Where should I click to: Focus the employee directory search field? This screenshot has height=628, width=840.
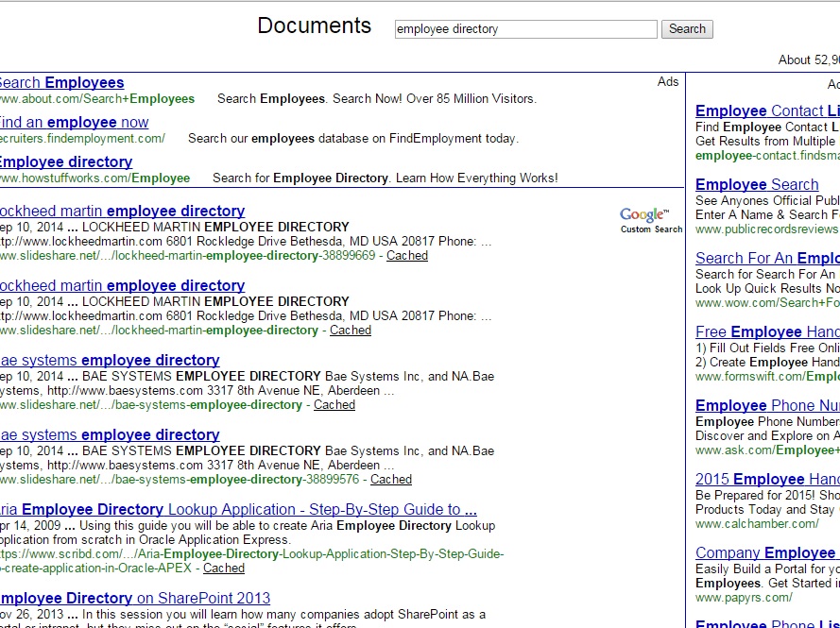525,29
